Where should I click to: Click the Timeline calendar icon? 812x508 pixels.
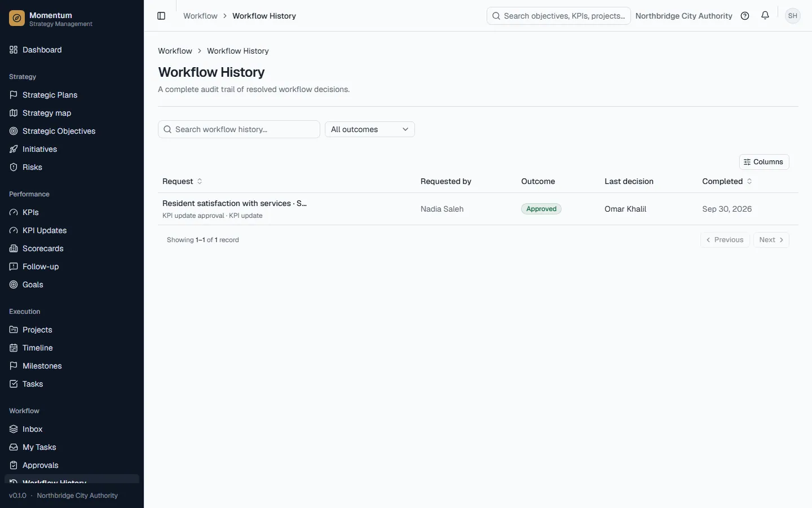coord(14,348)
